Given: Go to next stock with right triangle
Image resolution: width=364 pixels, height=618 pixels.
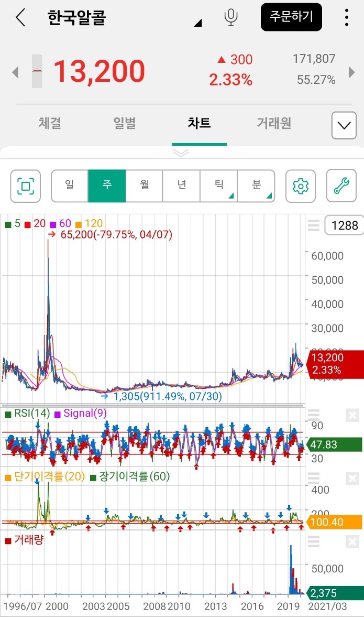Looking at the screenshot, I should pyautogui.click(x=352, y=72).
